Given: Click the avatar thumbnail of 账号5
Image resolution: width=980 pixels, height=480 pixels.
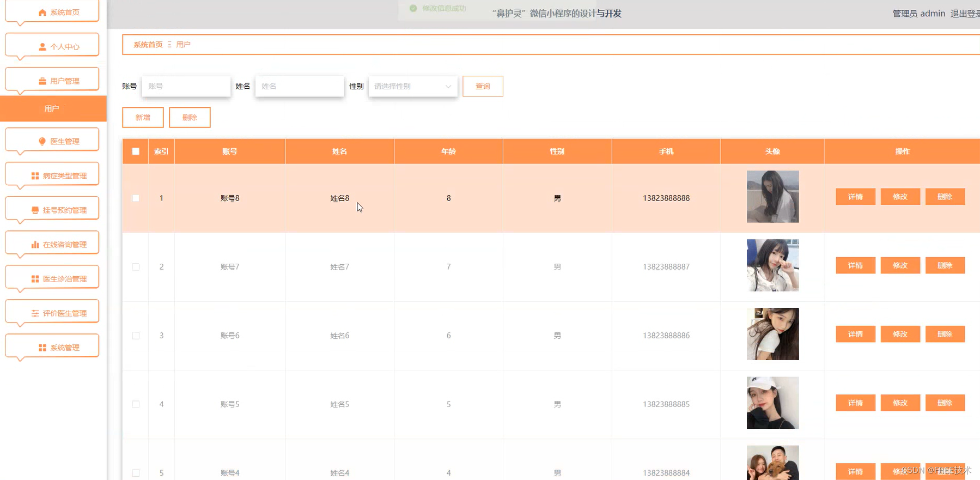Looking at the screenshot, I should [x=772, y=403].
